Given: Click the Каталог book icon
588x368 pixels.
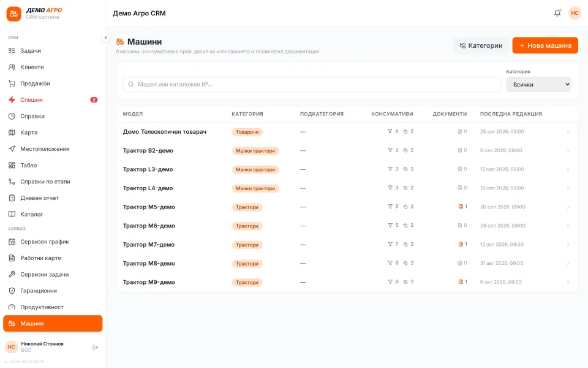Looking at the screenshot, I should point(12,214).
